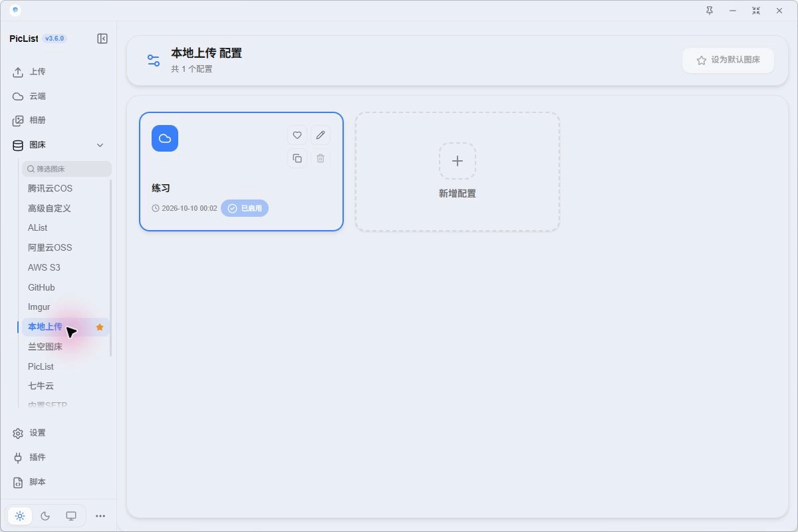Click the 本地上传 配置 heading
Viewport: 798px width, 532px height.
coord(207,53)
